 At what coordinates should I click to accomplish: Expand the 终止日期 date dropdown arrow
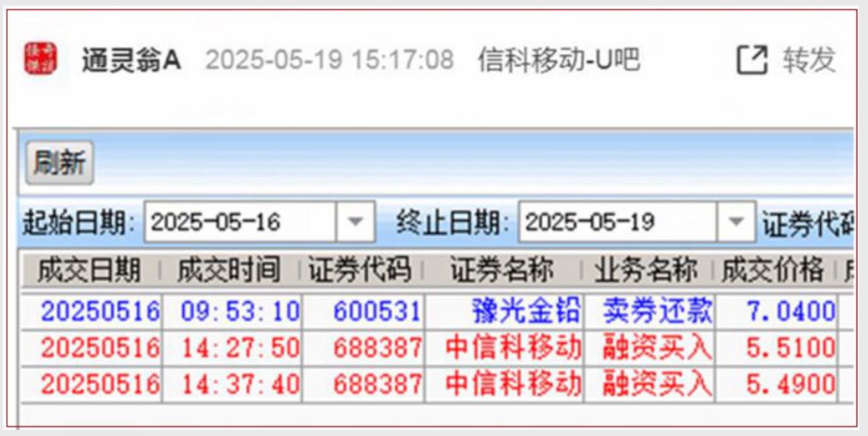(x=736, y=221)
